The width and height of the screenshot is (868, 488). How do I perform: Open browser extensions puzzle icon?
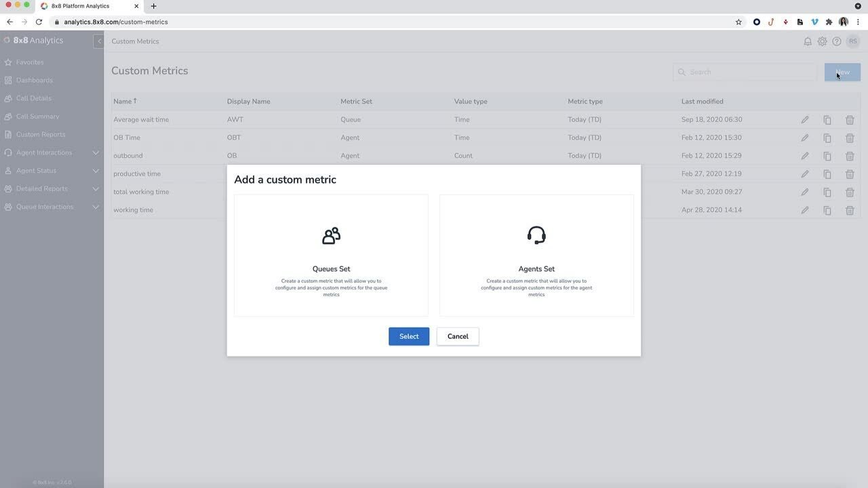coord(829,22)
